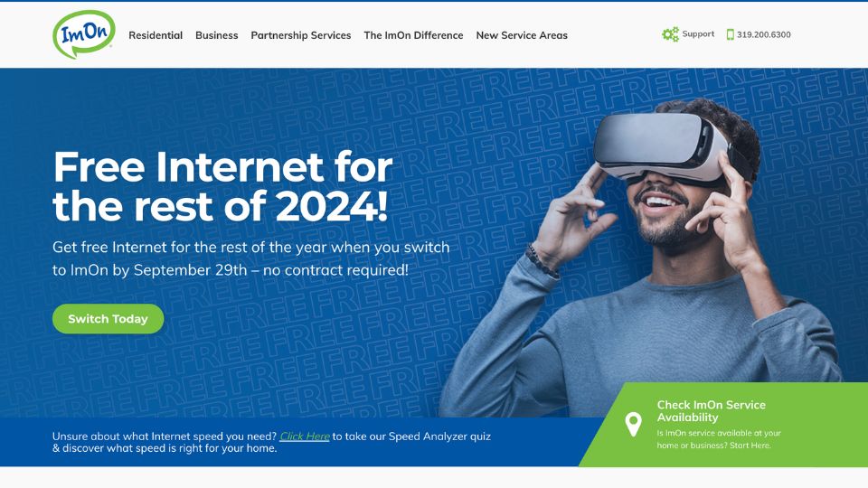This screenshot has width=868, height=488.
Task: Open The ImOn Difference menu
Action: [x=413, y=35]
